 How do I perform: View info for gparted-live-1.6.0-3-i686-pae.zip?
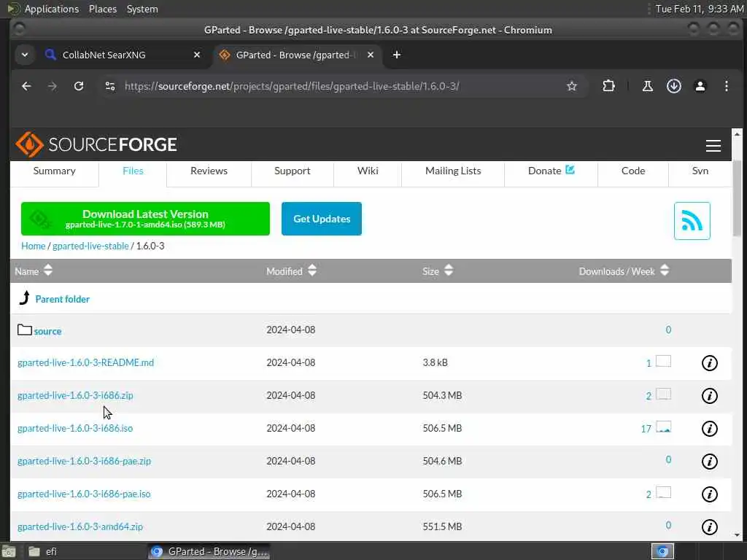tap(709, 462)
